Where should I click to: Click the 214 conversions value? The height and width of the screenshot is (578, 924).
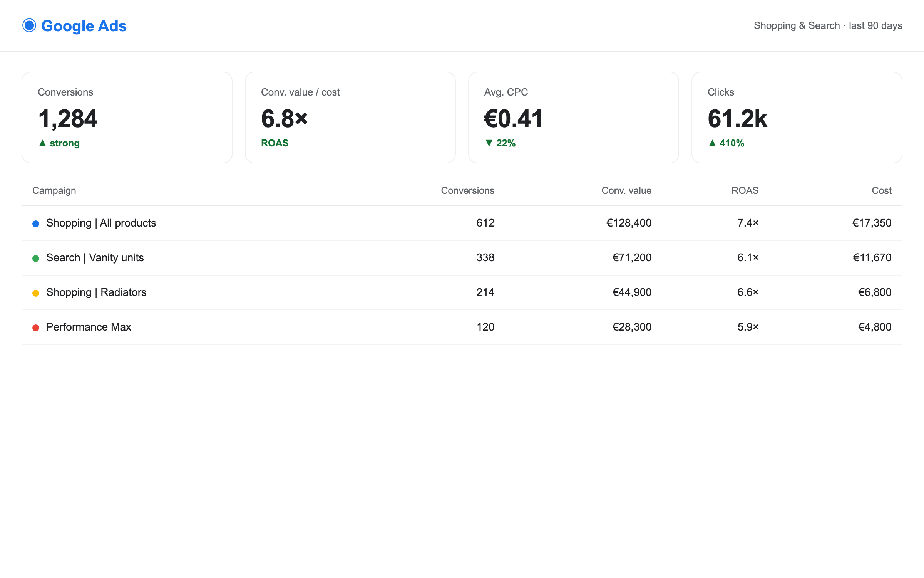pos(485,292)
